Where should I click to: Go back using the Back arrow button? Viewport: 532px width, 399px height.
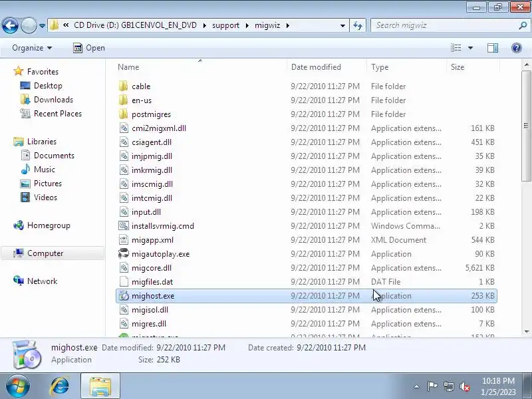10,25
